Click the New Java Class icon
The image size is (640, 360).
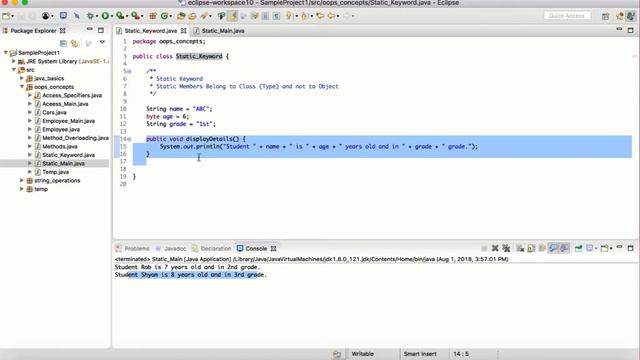point(164,16)
